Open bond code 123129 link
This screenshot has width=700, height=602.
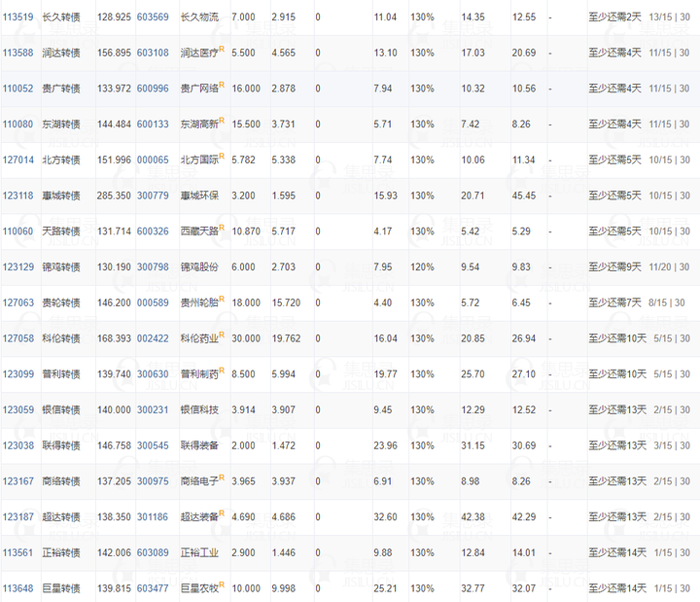tap(17, 267)
